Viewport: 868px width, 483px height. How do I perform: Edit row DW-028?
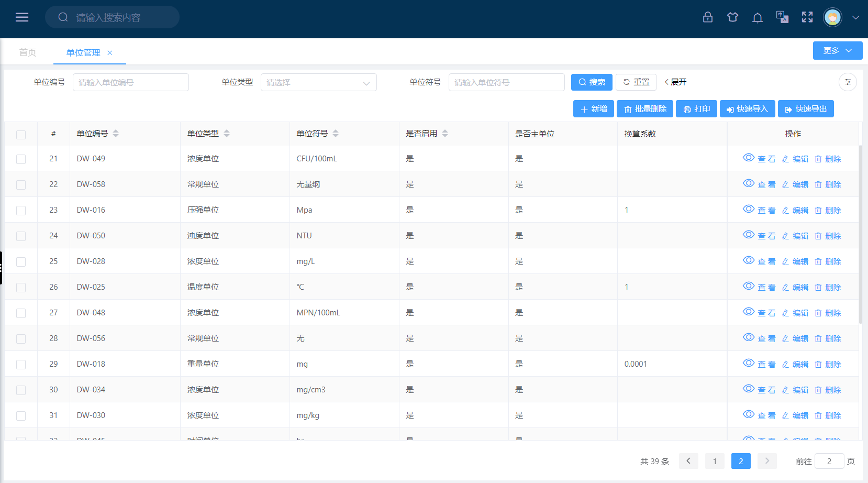pos(795,261)
